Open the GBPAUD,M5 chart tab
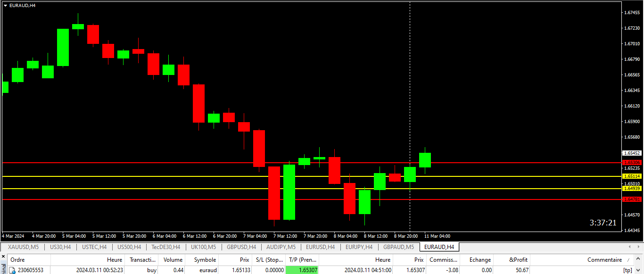The height and width of the screenshot is (274, 644). (x=398, y=247)
